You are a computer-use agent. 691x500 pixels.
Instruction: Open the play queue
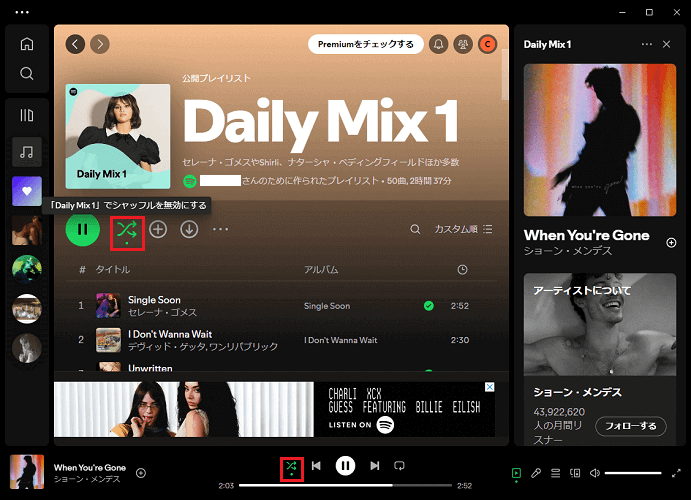(555, 474)
